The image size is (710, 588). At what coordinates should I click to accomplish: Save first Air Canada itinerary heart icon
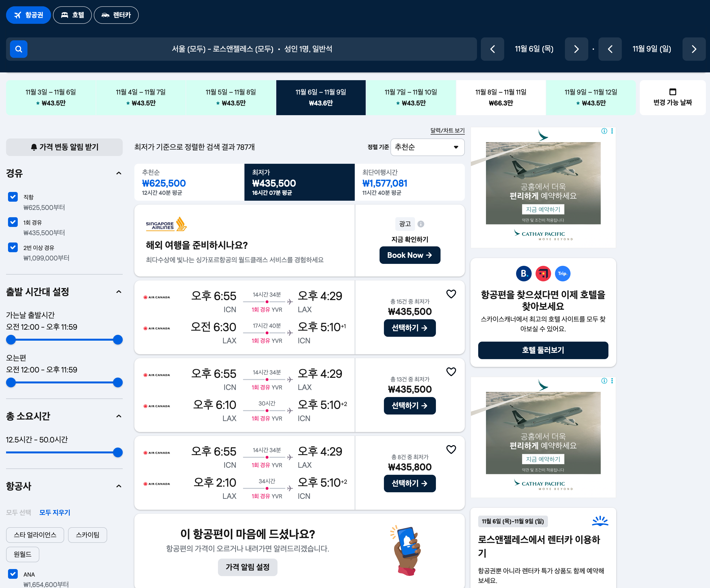451,294
